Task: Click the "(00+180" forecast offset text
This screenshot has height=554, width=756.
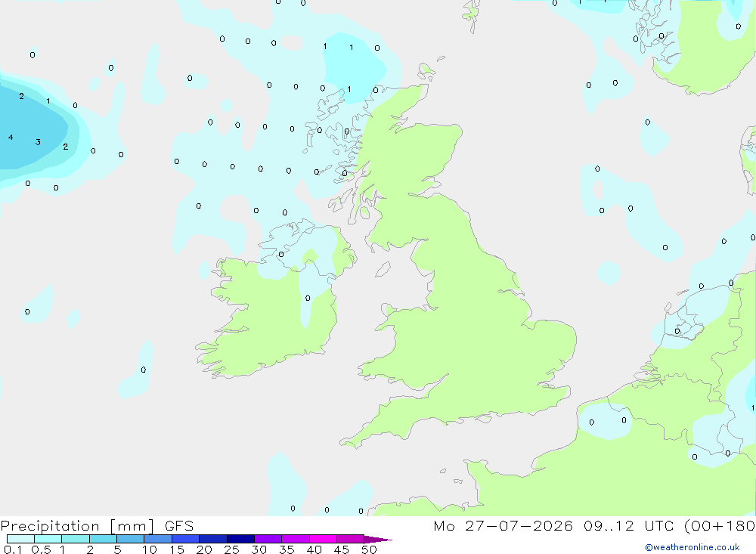Action: point(720,526)
